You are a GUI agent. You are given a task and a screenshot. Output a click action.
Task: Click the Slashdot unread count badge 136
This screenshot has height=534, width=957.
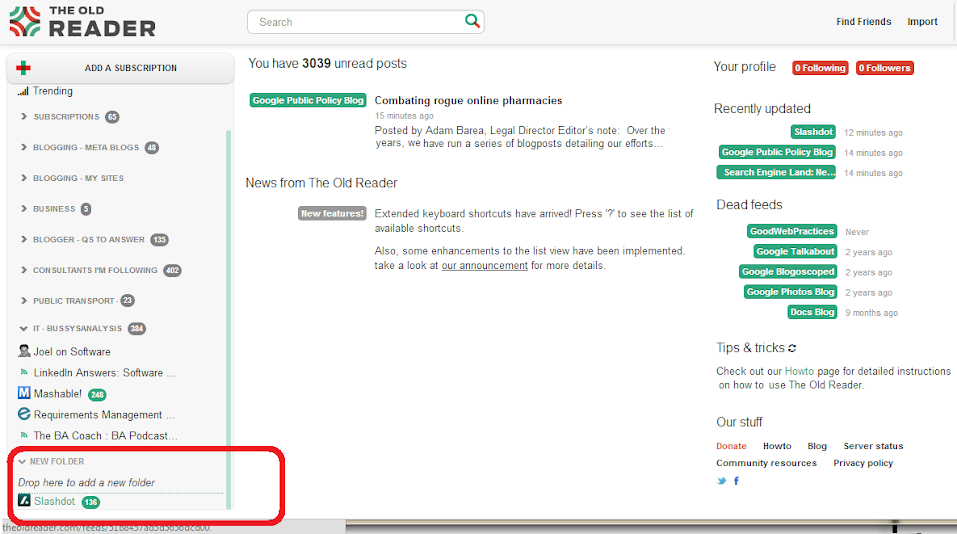pyautogui.click(x=91, y=502)
